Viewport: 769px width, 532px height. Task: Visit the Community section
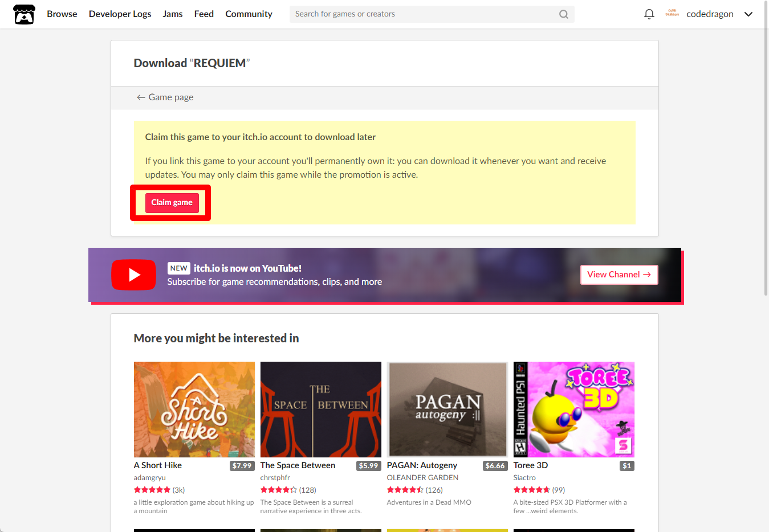point(249,14)
